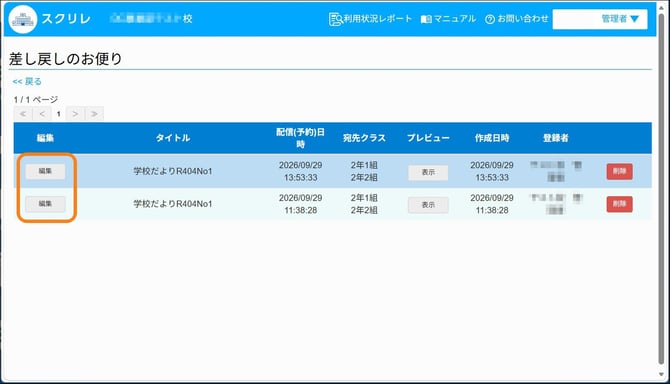Screen dimensions: 670x384
Task: Click the 編集 column header
Action: point(45,138)
